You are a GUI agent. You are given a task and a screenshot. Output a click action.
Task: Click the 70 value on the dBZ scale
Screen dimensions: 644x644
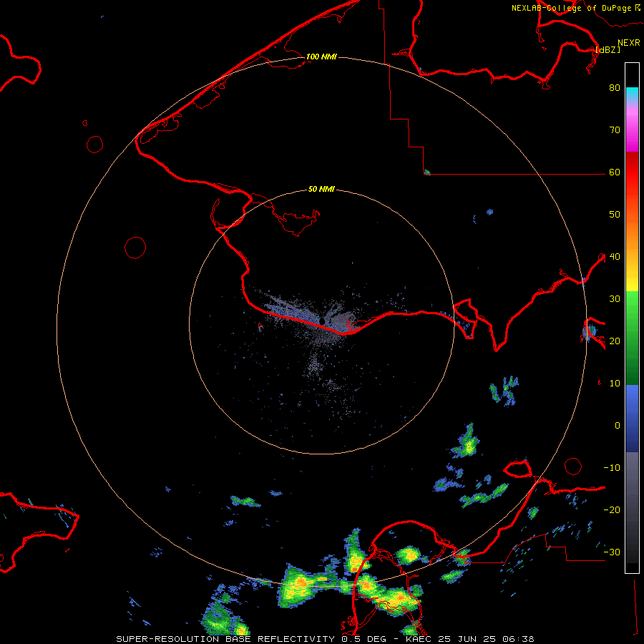pyautogui.click(x=615, y=130)
